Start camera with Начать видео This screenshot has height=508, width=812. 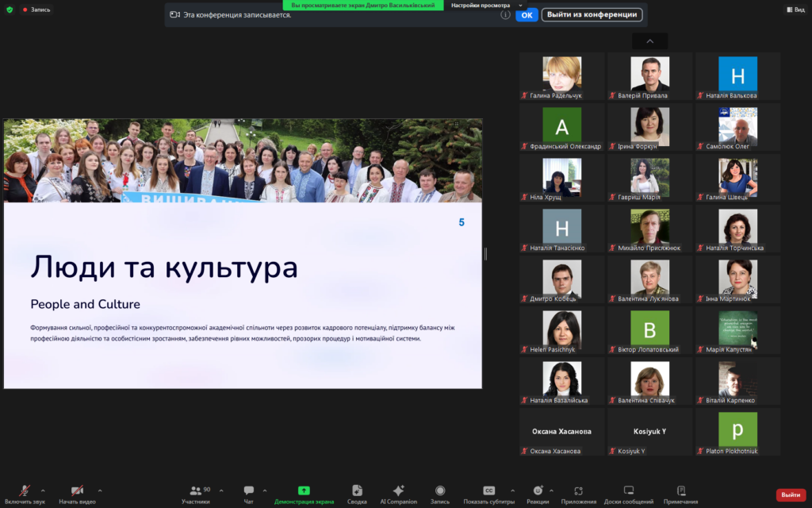(77, 491)
